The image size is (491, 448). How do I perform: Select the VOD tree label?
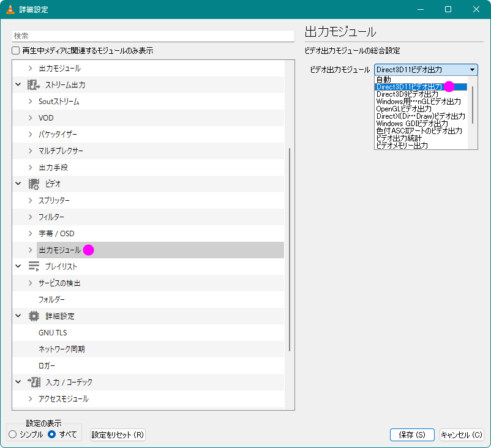(x=46, y=118)
